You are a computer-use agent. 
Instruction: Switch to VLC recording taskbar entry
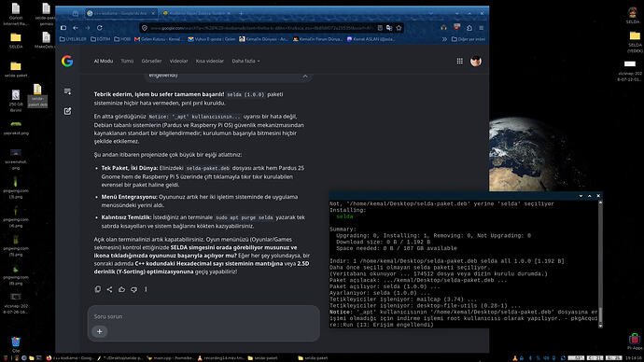pos(221,358)
